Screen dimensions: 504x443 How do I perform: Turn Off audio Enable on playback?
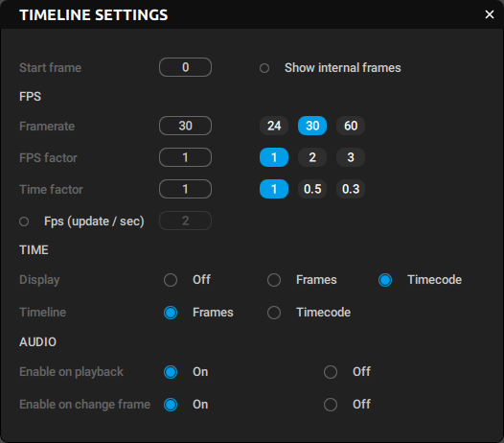pos(331,372)
